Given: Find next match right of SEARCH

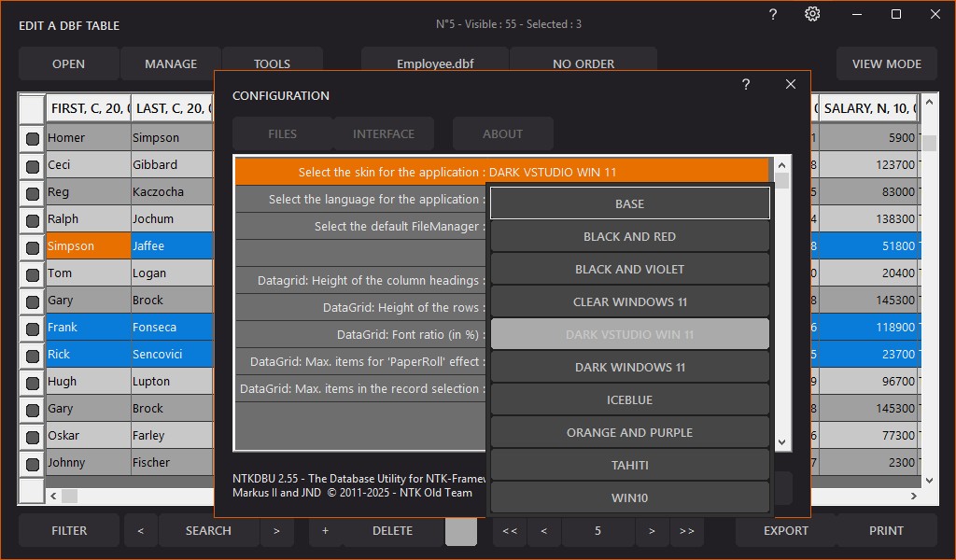Looking at the screenshot, I should click(276, 531).
